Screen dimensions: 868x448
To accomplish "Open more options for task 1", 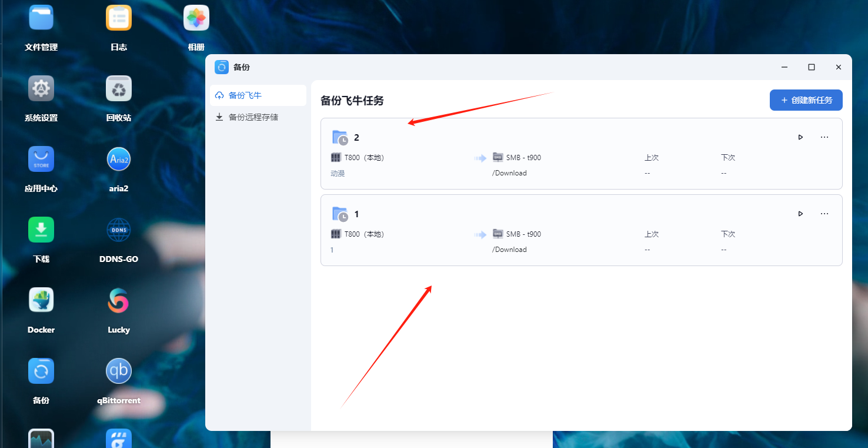I will pyautogui.click(x=824, y=214).
